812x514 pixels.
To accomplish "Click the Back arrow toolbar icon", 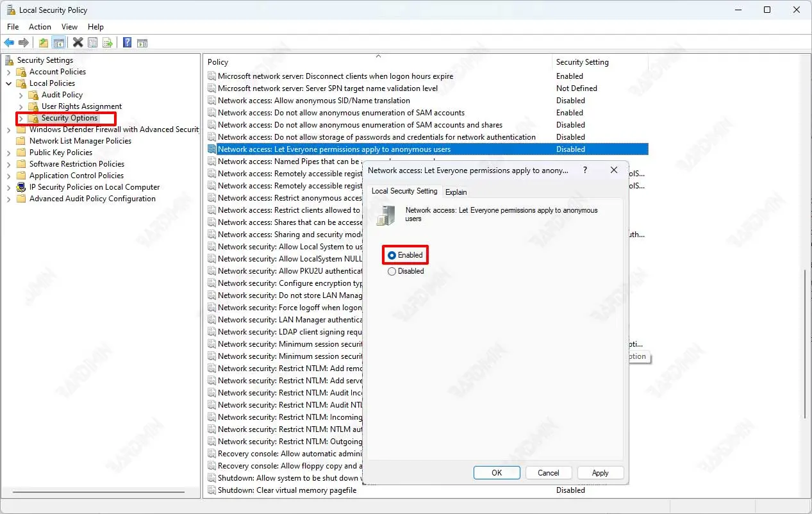I will pos(9,43).
